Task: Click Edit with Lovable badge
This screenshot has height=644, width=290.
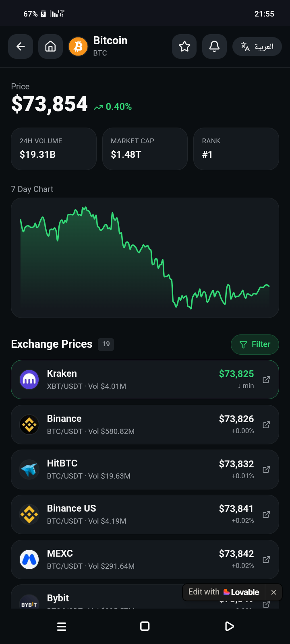Action: coord(224,592)
